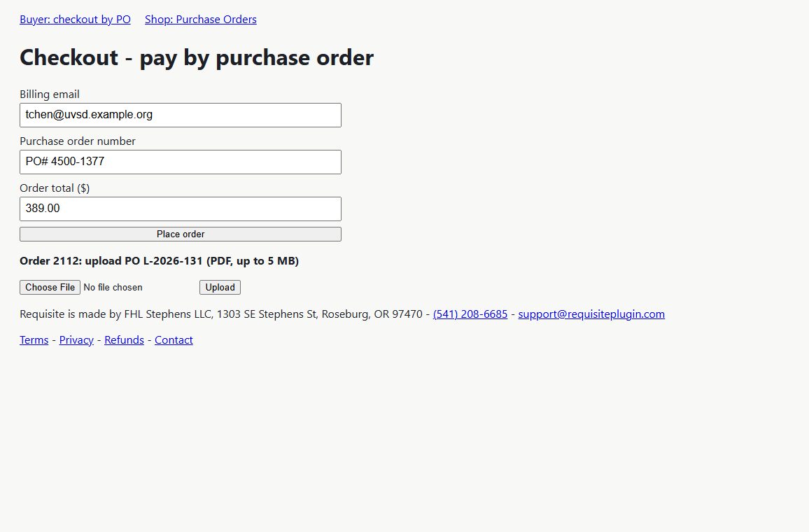Open file picker with Choose File
Screen dimensions: 809x532
[50, 288]
